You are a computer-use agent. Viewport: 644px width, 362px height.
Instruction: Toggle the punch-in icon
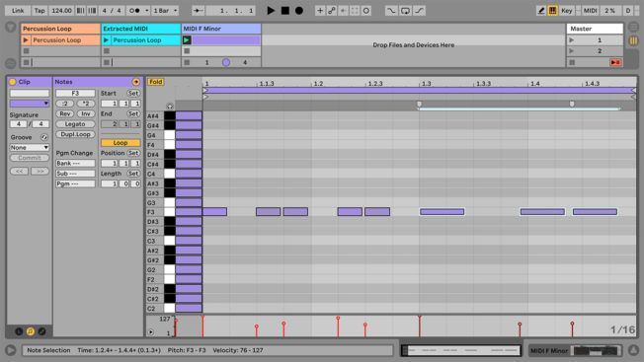click(390, 11)
